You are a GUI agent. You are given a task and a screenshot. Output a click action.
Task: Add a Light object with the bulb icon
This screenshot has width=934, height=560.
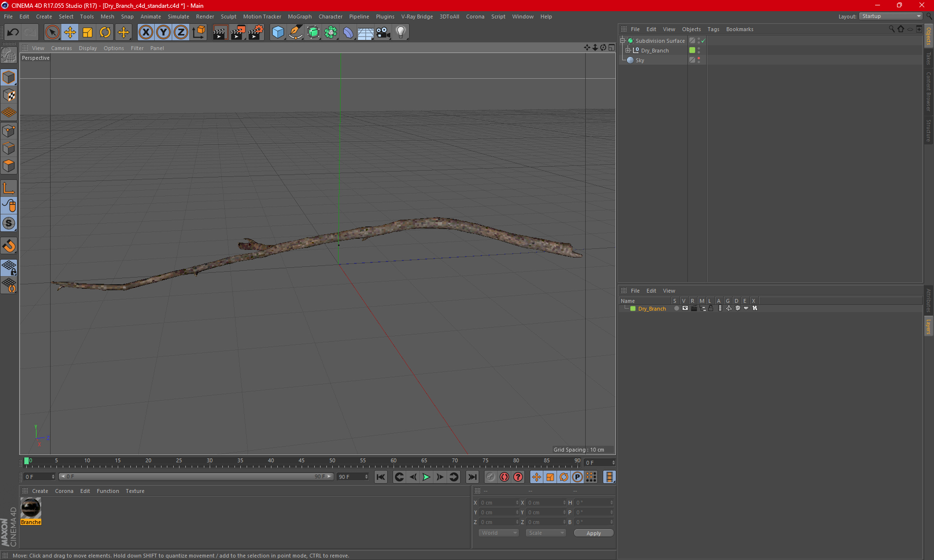click(400, 33)
